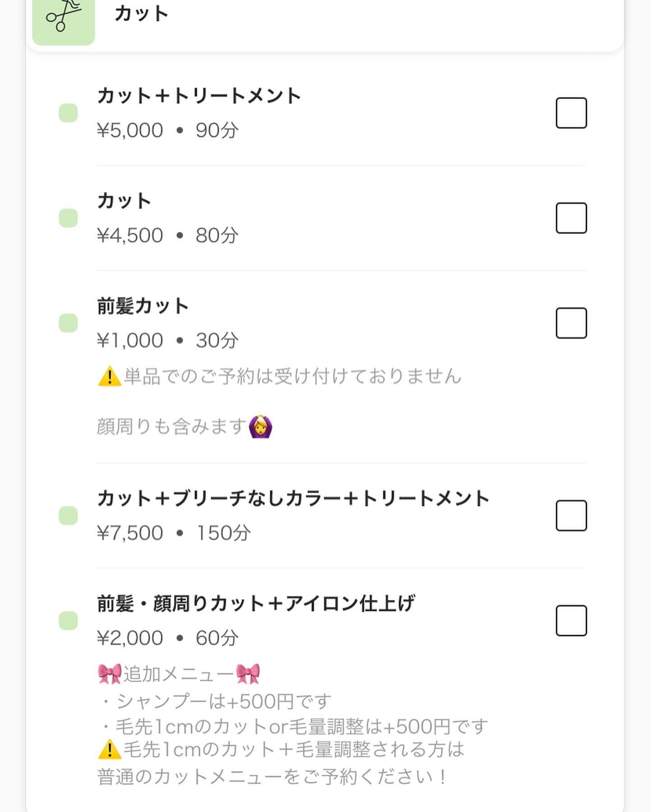Click the 前髪・顔周りカット+アイロン仕上げ title
This screenshot has width=650, height=812.
pyautogui.click(x=256, y=604)
